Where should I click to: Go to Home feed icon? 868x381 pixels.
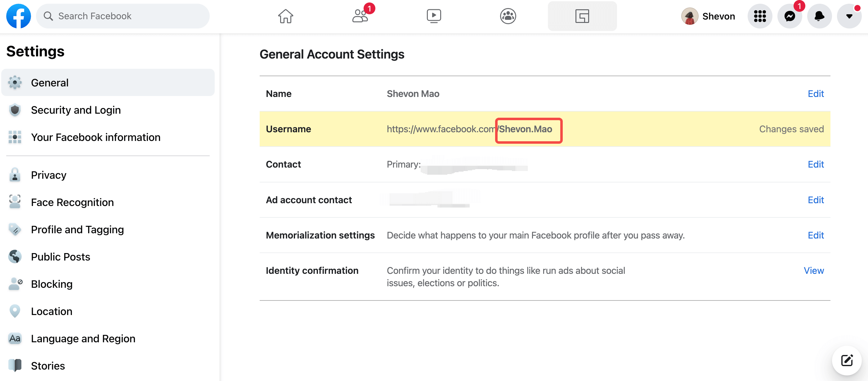click(285, 16)
